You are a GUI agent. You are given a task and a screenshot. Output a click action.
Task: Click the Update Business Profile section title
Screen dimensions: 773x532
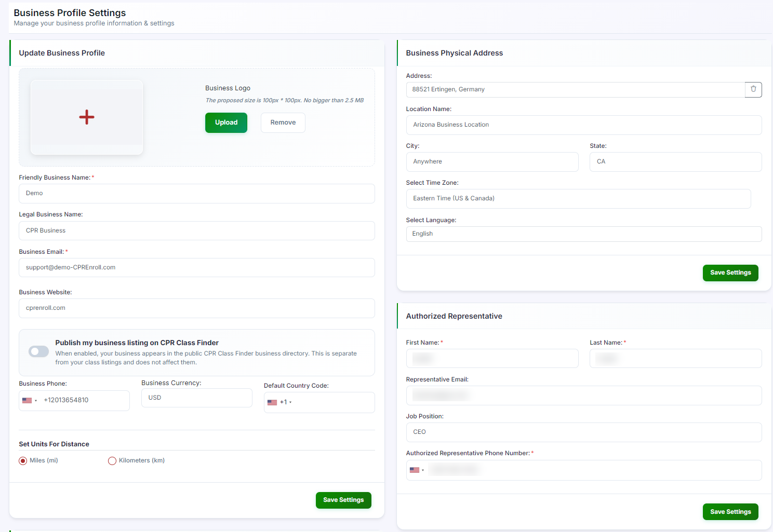[62, 53]
